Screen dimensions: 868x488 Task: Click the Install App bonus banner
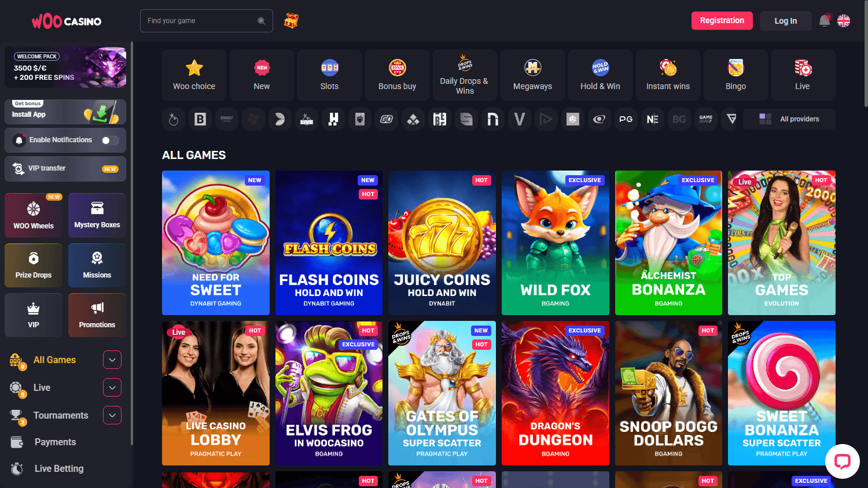coord(65,112)
